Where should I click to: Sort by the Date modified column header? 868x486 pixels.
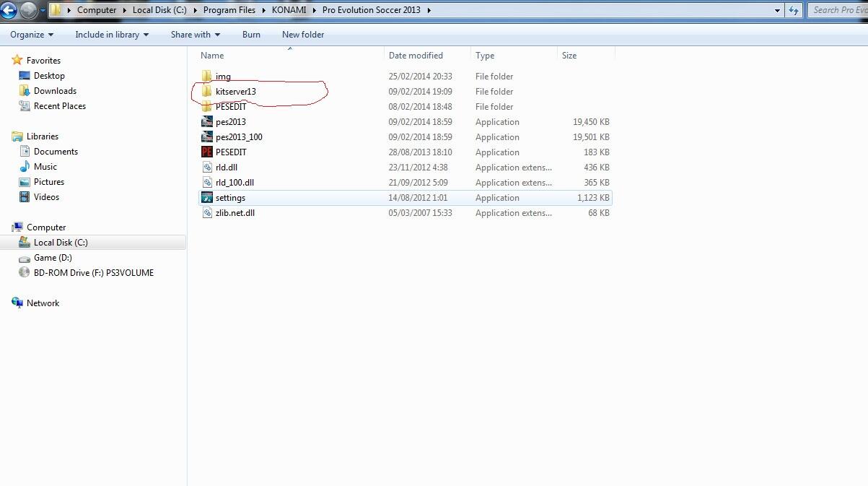pos(416,56)
